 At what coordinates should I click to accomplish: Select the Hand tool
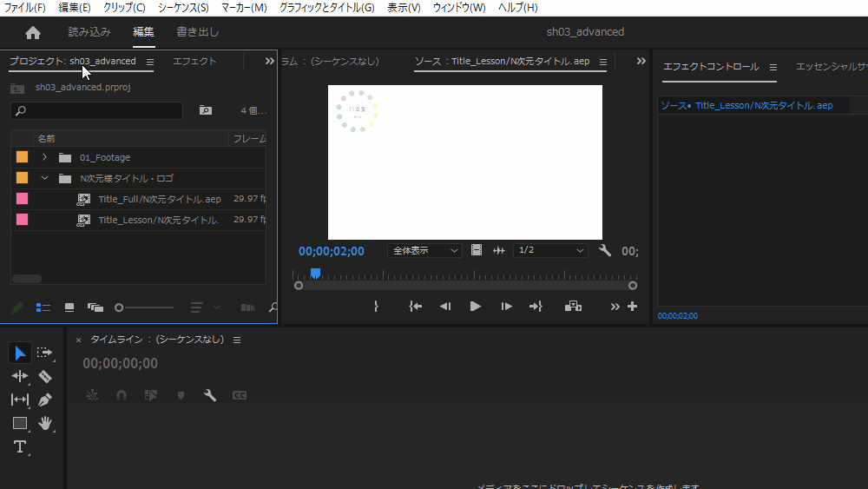(45, 423)
